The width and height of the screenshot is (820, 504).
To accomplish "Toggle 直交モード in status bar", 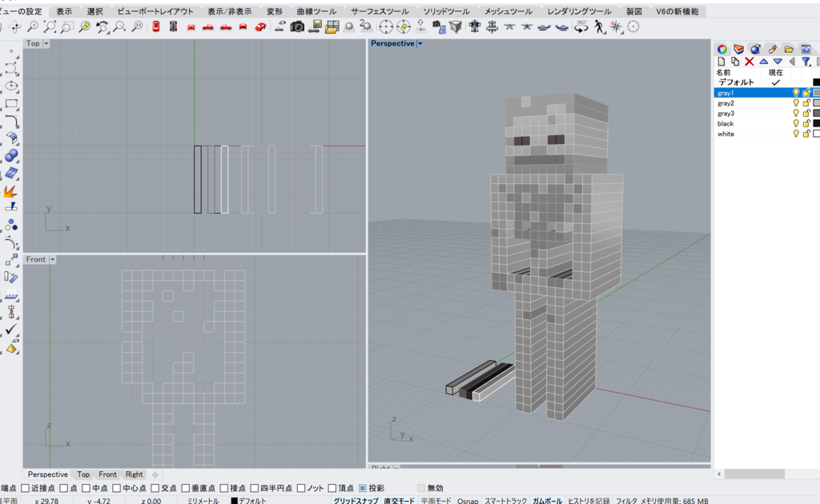I will 399,500.
